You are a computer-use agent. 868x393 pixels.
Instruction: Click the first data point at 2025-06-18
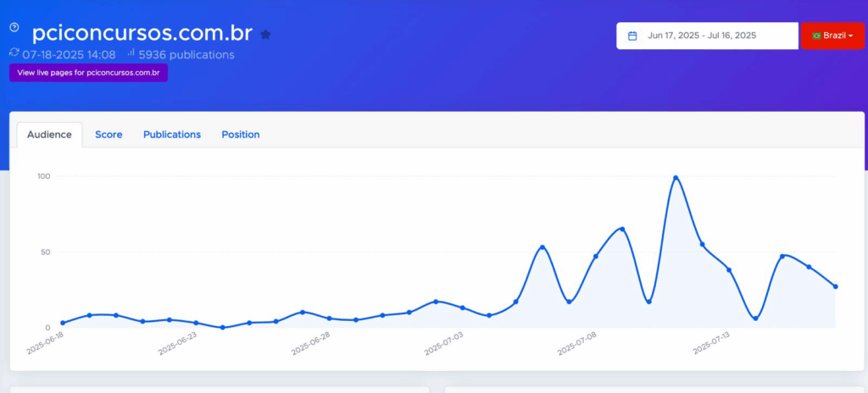click(62, 323)
